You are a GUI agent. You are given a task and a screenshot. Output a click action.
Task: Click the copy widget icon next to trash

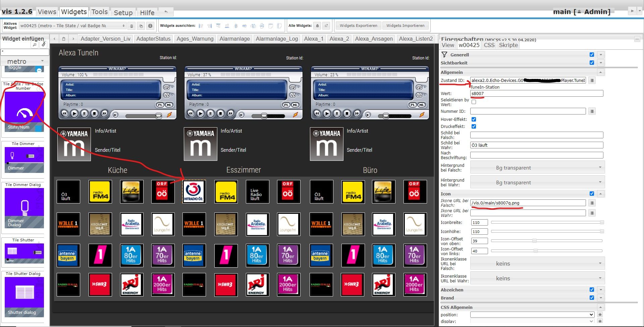click(141, 26)
